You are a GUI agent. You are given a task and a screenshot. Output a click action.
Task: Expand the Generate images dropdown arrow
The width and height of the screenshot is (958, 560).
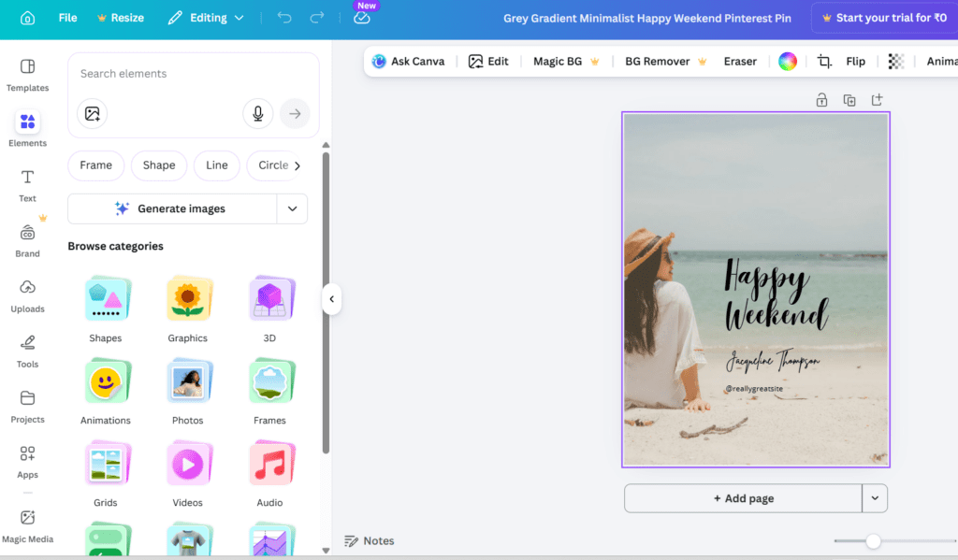[x=292, y=208]
